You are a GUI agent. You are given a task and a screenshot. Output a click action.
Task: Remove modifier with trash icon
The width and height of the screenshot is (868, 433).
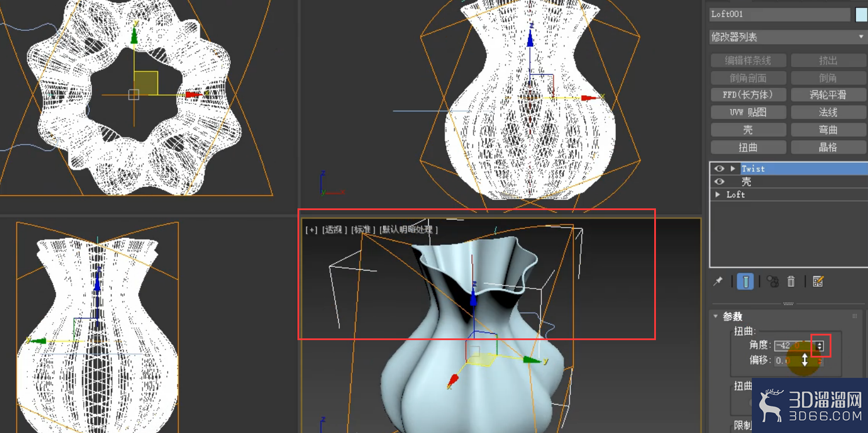coord(791,282)
